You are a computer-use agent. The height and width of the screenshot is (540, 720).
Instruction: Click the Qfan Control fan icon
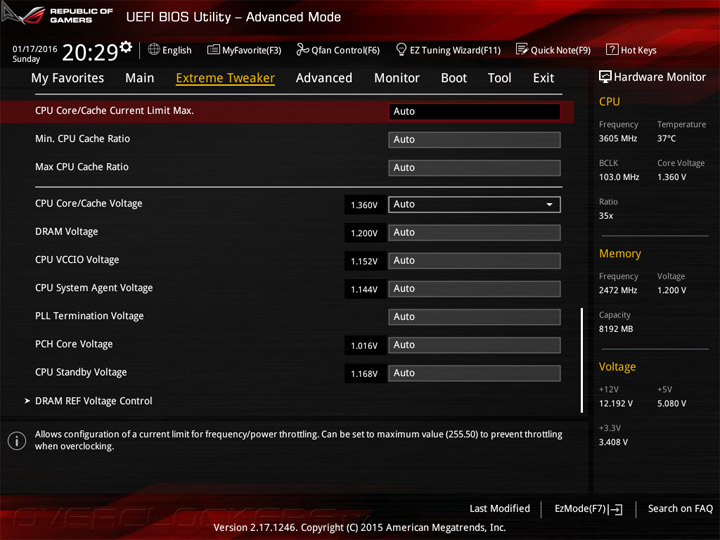(x=302, y=49)
